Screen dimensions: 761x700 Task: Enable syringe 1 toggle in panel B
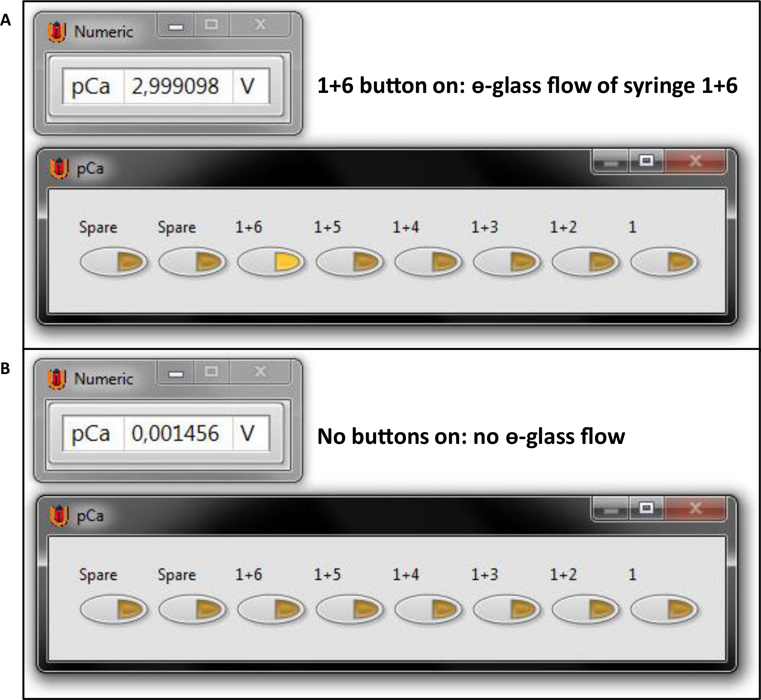point(664,609)
